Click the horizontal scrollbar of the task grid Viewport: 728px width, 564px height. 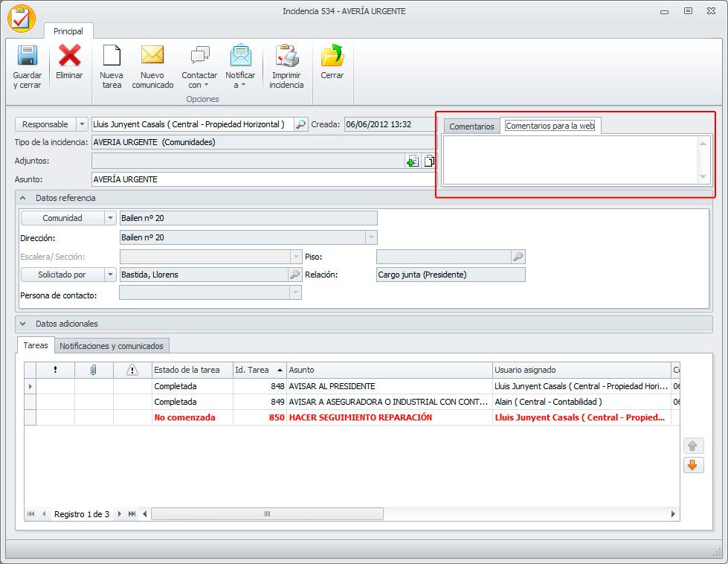tap(267, 514)
